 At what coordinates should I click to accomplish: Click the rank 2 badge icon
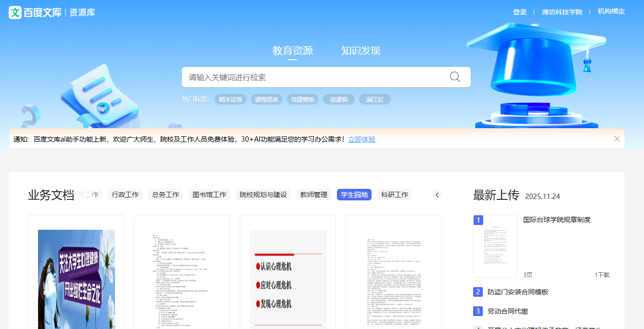pyautogui.click(x=478, y=292)
